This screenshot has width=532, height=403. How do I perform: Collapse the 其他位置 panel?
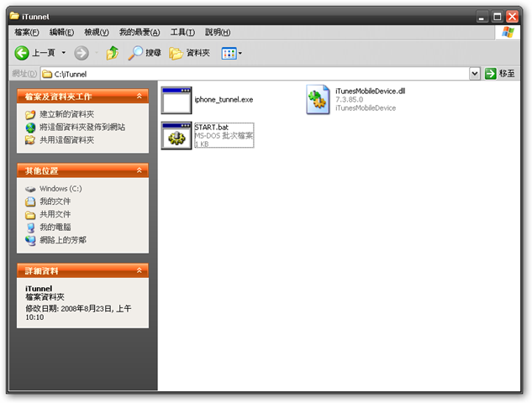click(x=140, y=170)
